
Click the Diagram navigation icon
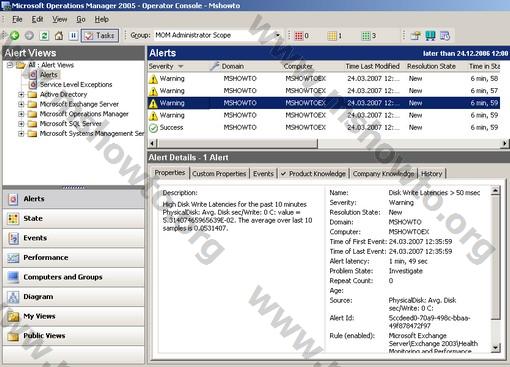coord(13,297)
